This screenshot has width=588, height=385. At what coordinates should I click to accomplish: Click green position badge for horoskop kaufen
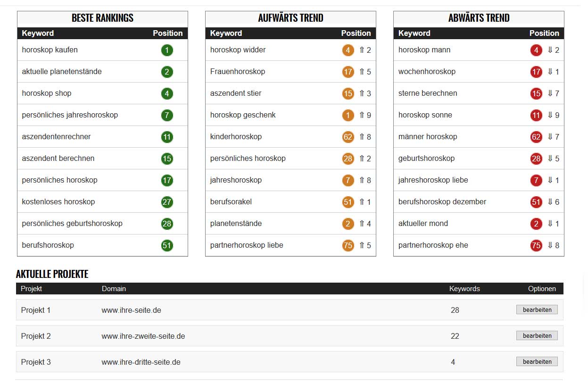(x=167, y=50)
